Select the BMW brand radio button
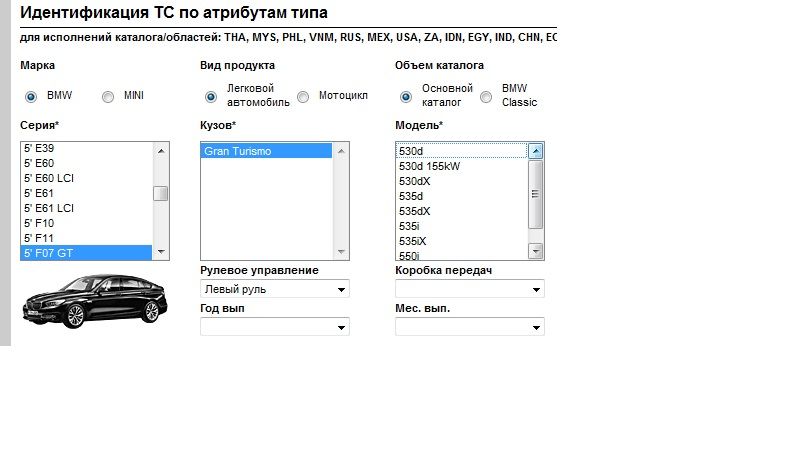This screenshot has width=800, height=449. click(x=31, y=96)
